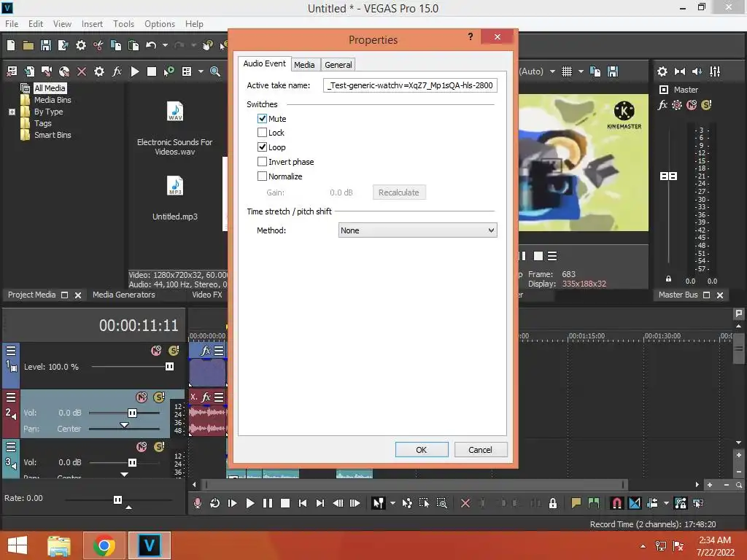Open the preview overlays grid dropdown arrow
Image resolution: width=747 pixels, height=560 pixels.
click(581, 71)
